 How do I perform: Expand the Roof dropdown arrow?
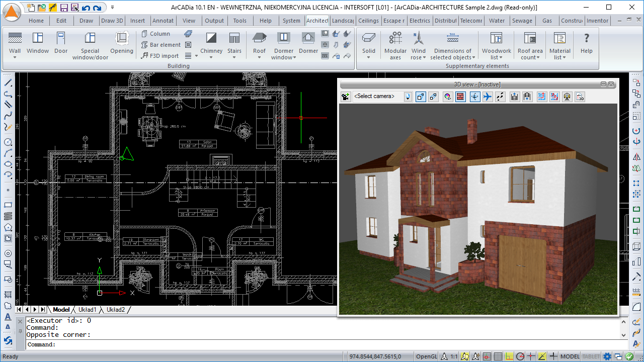pyautogui.click(x=259, y=57)
